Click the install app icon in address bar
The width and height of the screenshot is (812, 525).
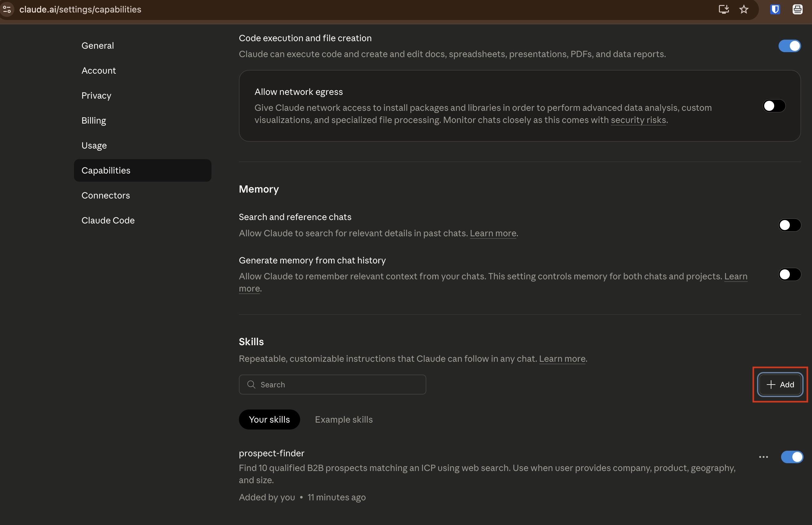pos(723,9)
